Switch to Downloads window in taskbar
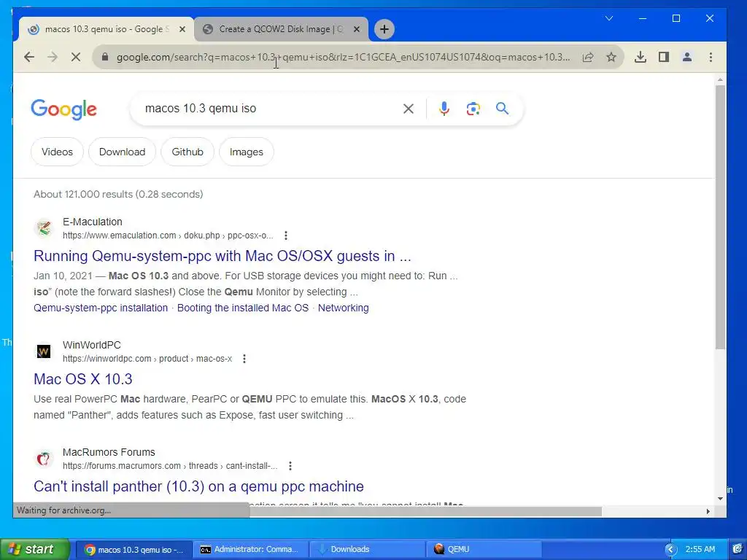 click(x=368, y=550)
